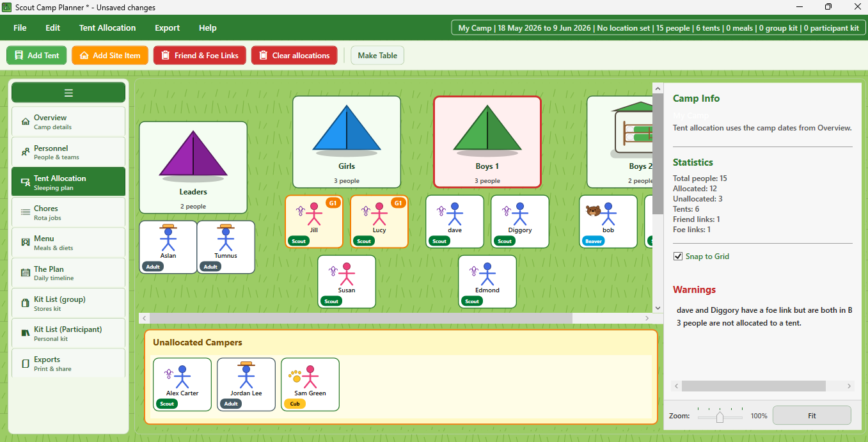Select Lucy's camper figure
Image resolution: width=868 pixels, height=442 pixels.
(379, 214)
